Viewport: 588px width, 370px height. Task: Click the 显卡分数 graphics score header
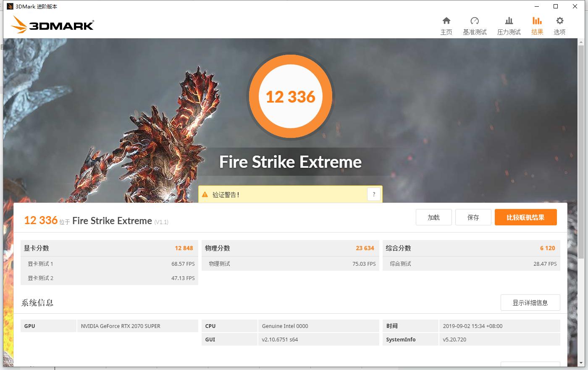click(x=37, y=248)
